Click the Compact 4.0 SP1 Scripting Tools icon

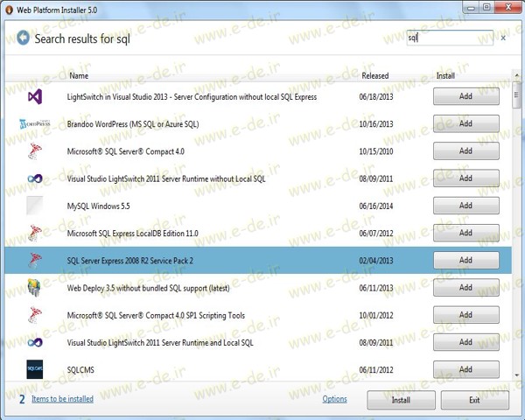click(x=34, y=315)
